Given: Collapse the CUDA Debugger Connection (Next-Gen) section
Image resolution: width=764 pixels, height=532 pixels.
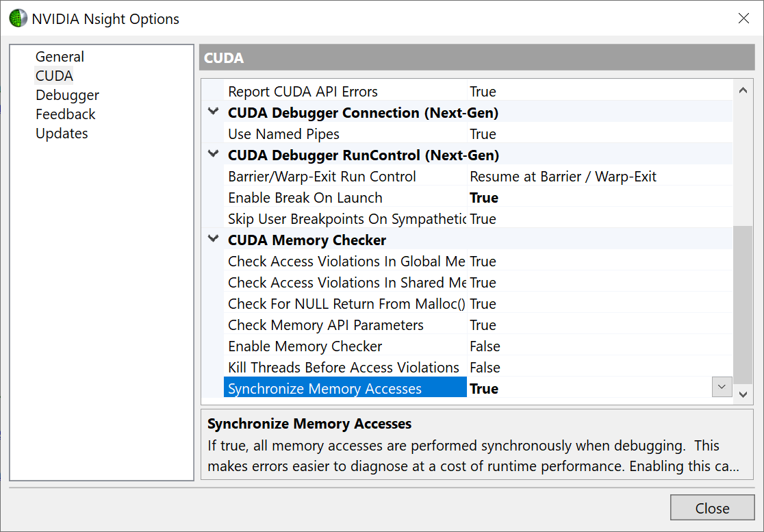Looking at the screenshot, I should click(x=213, y=112).
